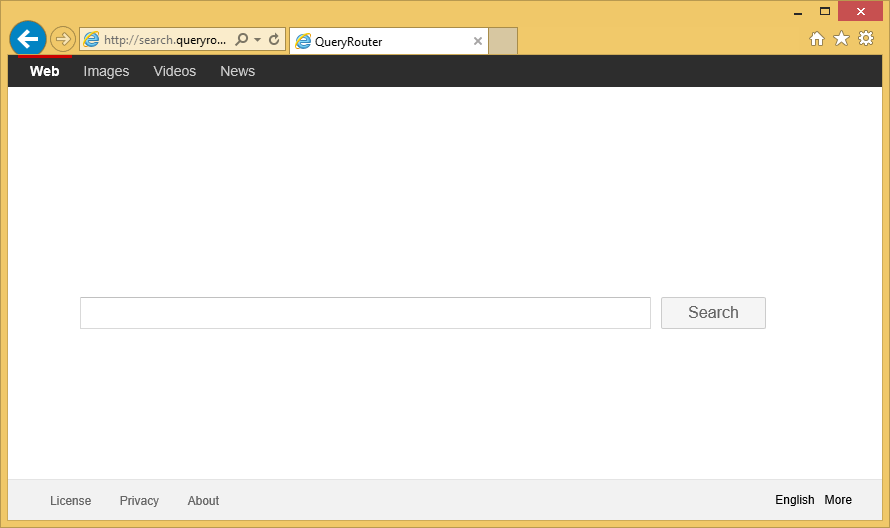Switch to the Images search tab

(x=106, y=71)
